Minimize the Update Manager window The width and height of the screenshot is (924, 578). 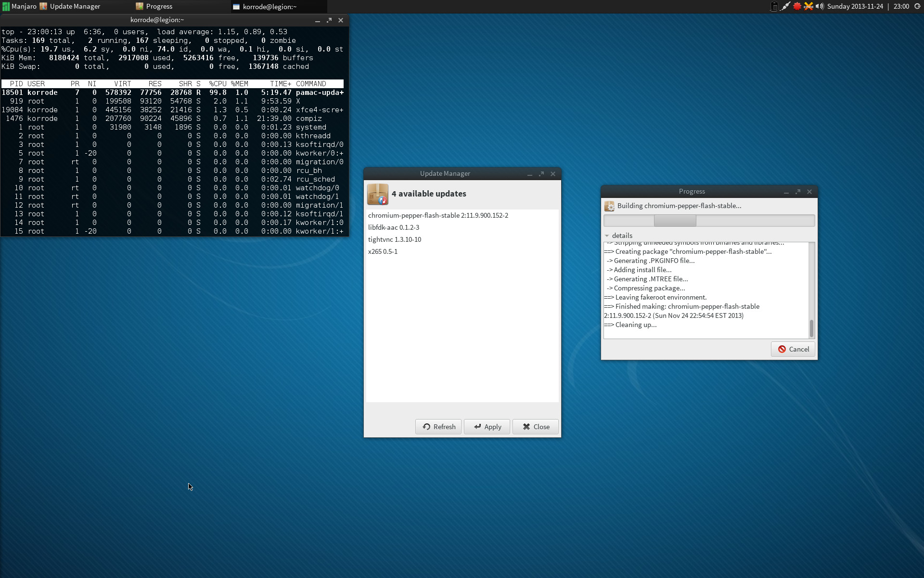coord(530,174)
